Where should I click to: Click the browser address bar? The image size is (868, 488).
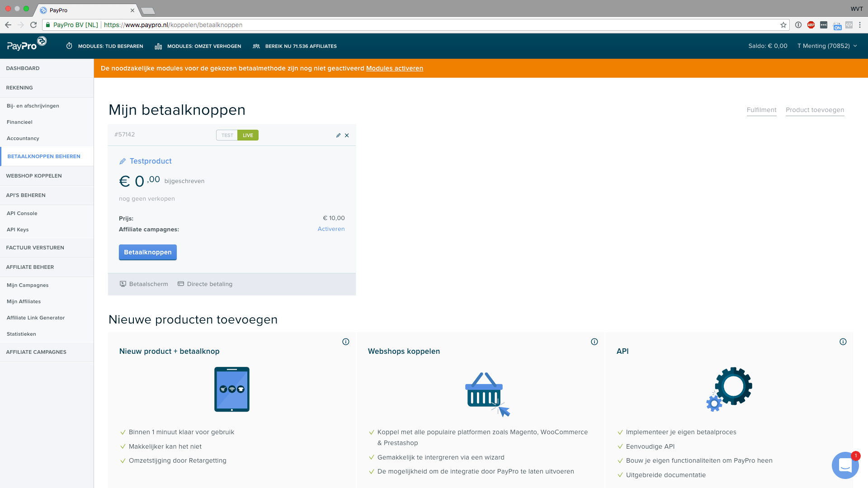[x=416, y=25]
